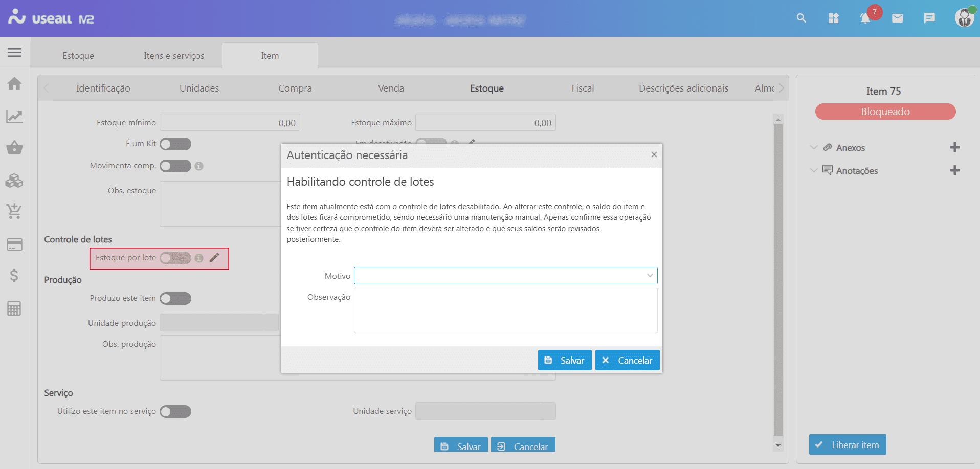Open the chat messages icon
This screenshot has width=980, height=469.
pos(929,18)
